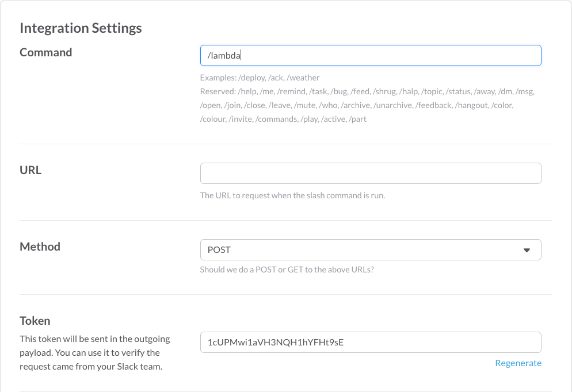Click the Method field label

(40, 247)
